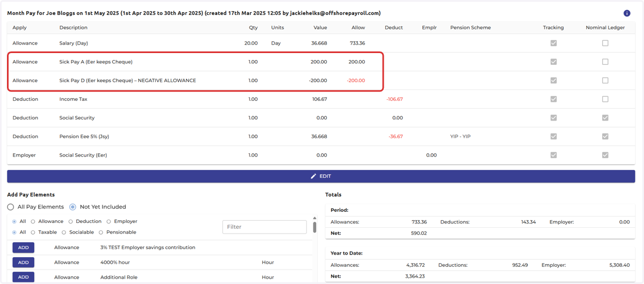Click the Allow column header
The width and height of the screenshot is (644, 284).
click(x=358, y=28)
